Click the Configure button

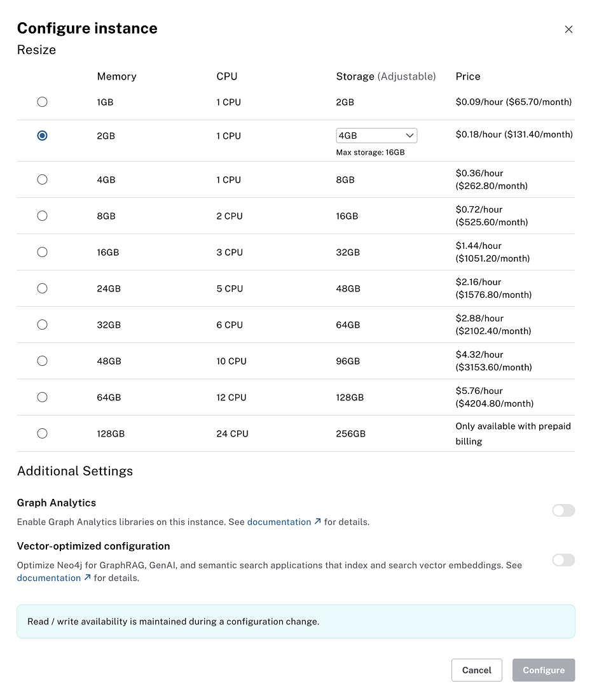pyautogui.click(x=543, y=670)
